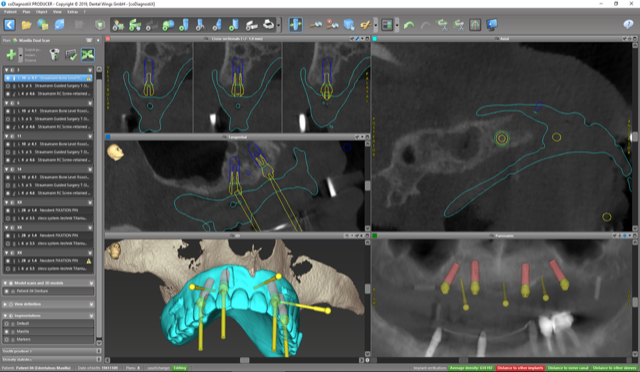Click the green plus add object icon
The image size is (640, 372).
pyautogui.click(x=11, y=54)
